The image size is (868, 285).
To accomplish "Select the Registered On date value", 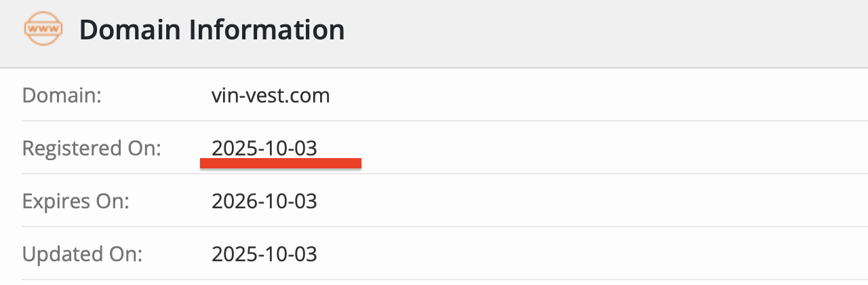I will tap(264, 148).
